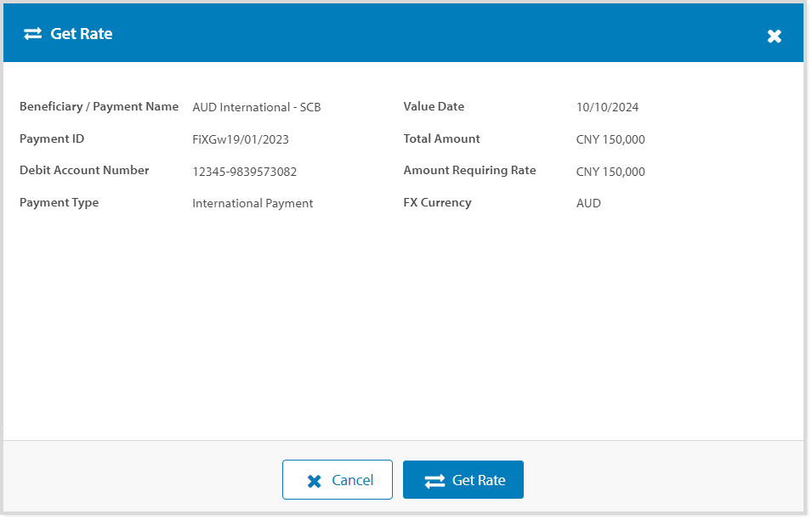The width and height of the screenshot is (812, 520).
Task: Click the Payment ID label
Action: click(52, 139)
